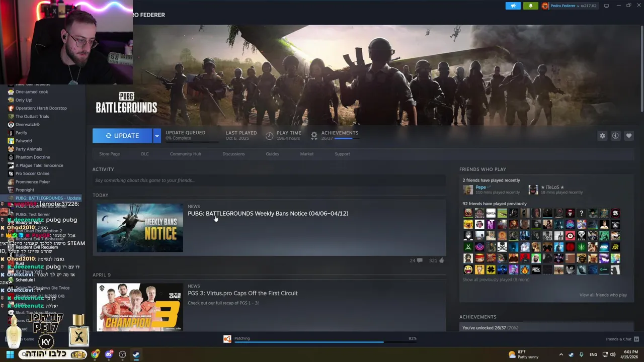
Task: Click the achievements trophy-gear icon
Action: point(314,136)
